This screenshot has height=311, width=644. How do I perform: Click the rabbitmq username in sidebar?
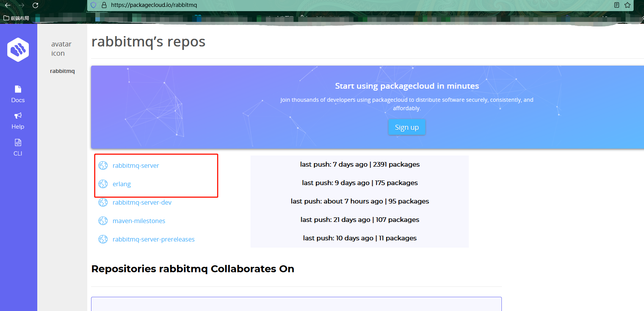(62, 71)
